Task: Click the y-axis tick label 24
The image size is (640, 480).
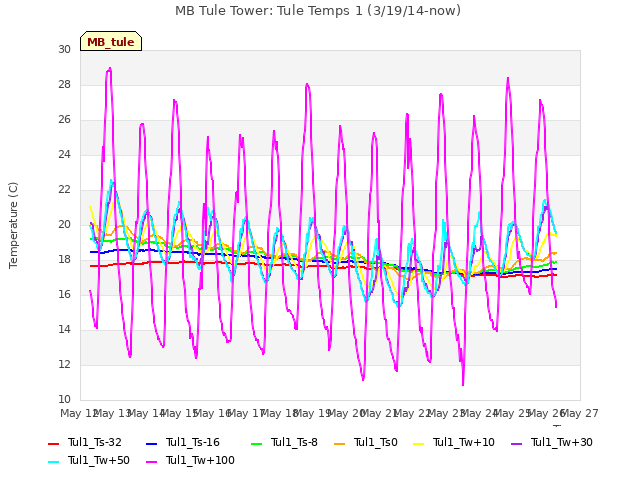Action: (x=64, y=154)
